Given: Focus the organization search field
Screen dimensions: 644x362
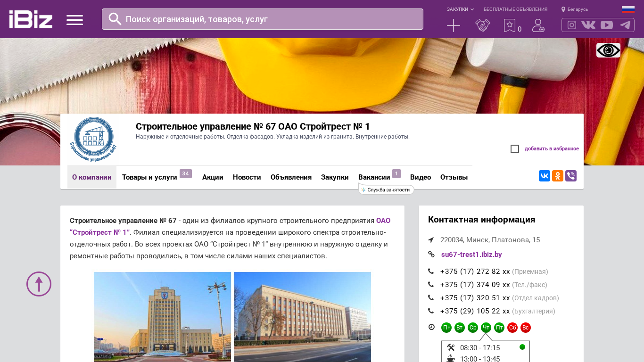Looking at the screenshot, I should point(263,19).
